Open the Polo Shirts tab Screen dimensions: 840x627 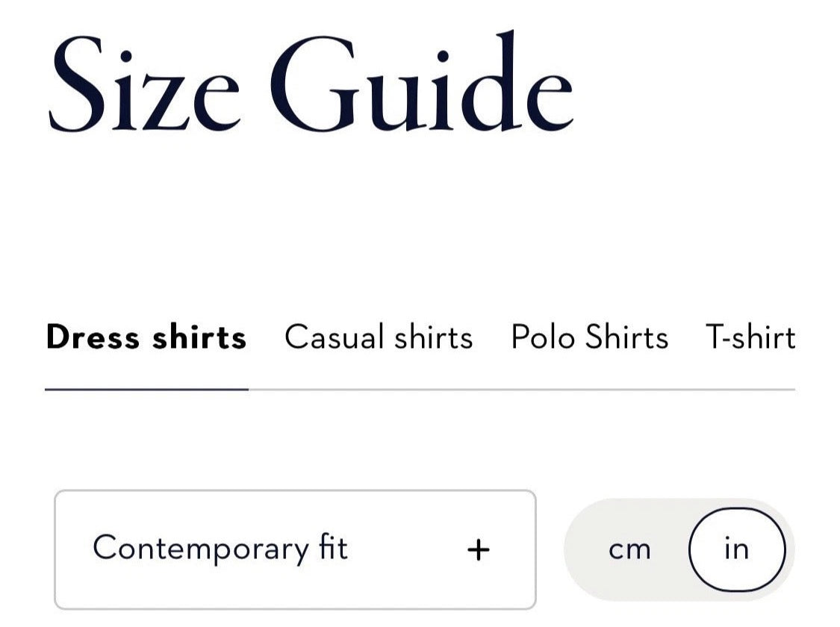click(589, 337)
